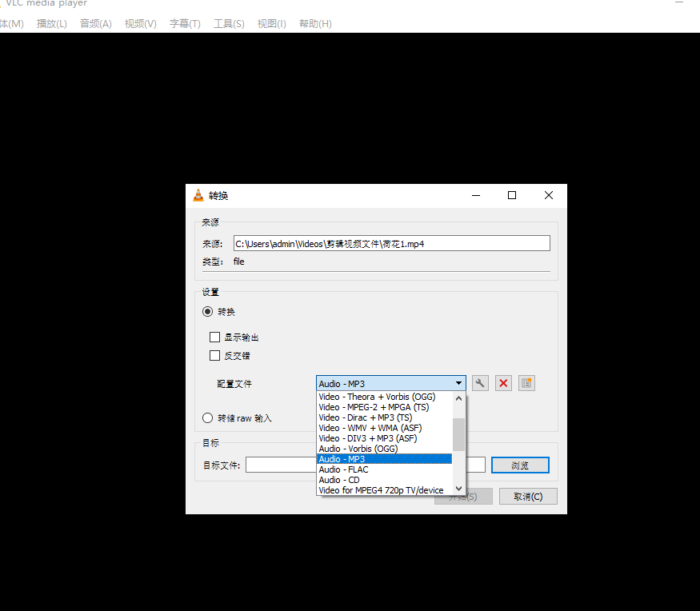
Task: Close the 转换 dialog window
Action: pyautogui.click(x=549, y=195)
